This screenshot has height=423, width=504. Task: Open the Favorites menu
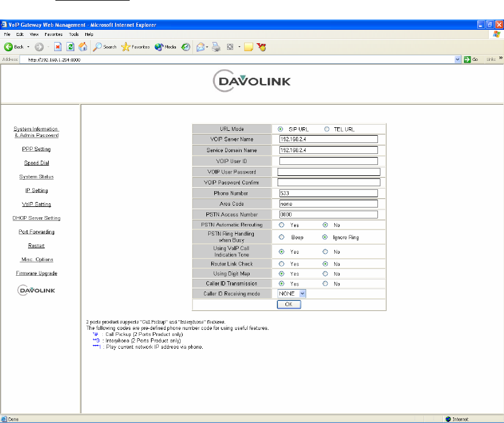point(54,35)
